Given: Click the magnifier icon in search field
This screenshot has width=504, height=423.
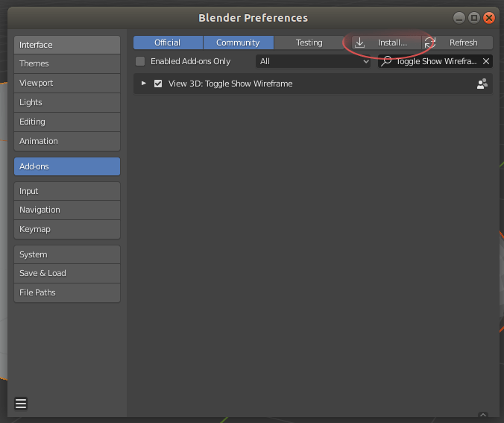Looking at the screenshot, I should (x=386, y=61).
